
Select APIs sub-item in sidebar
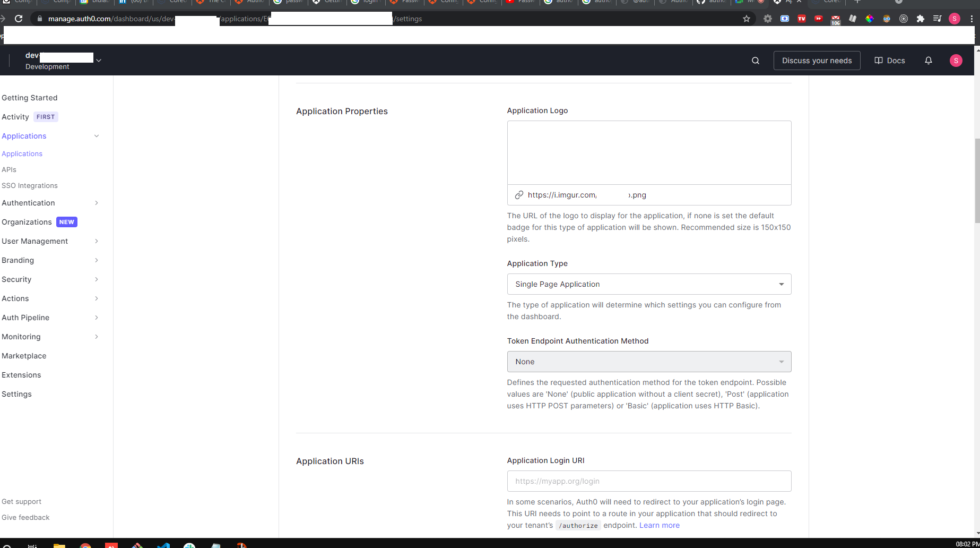(x=9, y=169)
